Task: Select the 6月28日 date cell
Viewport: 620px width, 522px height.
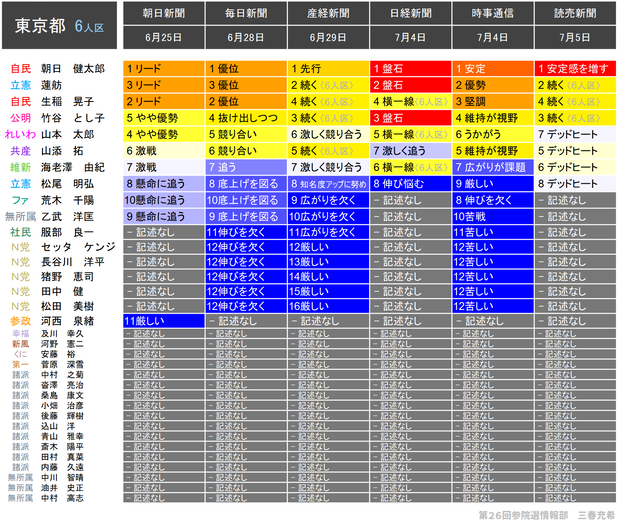Action: (246, 38)
